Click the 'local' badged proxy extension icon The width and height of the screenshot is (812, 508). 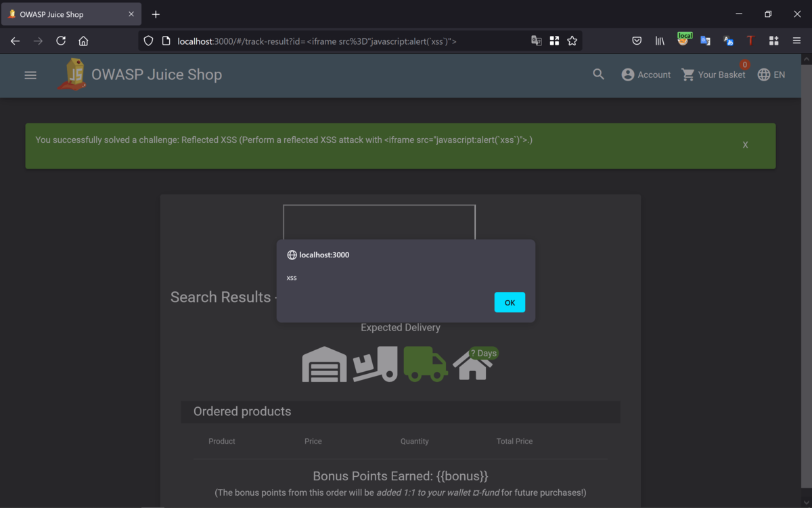pos(683,40)
